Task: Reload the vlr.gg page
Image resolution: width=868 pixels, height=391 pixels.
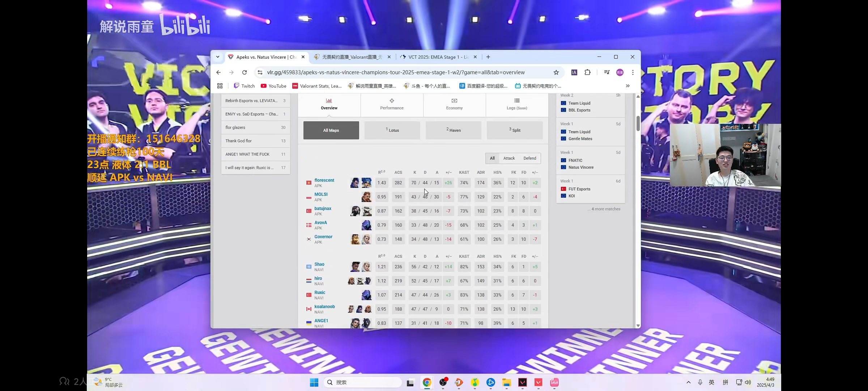Action: click(x=244, y=72)
